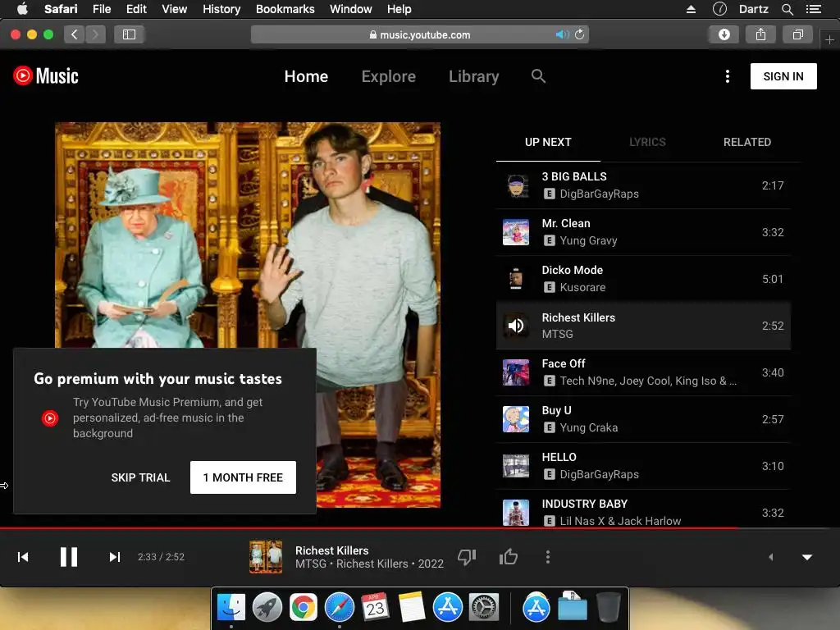Open Notes from the Dock
The height and width of the screenshot is (630, 840).
pyautogui.click(x=412, y=607)
